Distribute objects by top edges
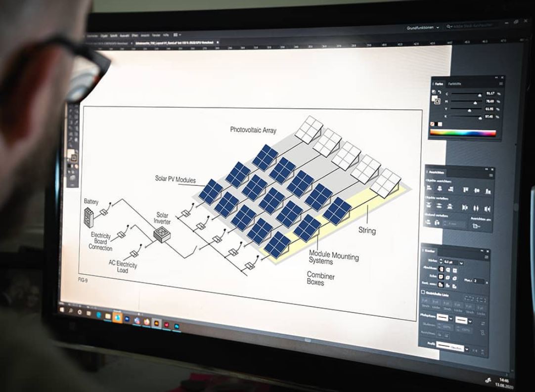The width and height of the screenshot is (535, 392). (429, 205)
